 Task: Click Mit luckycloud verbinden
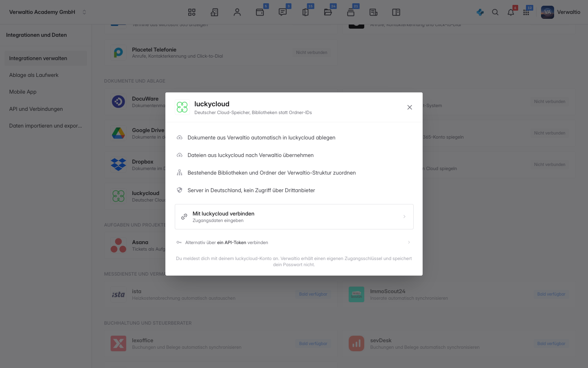(294, 217)
